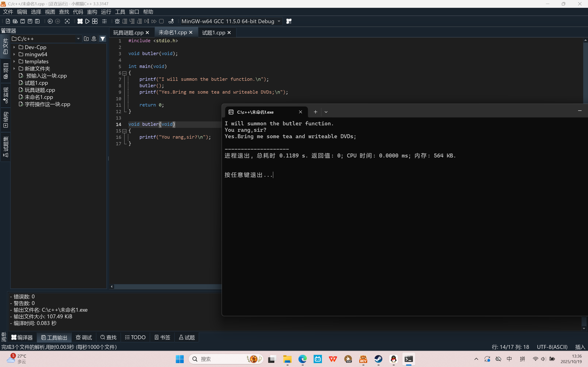
Task: Click the New File toolbar icon
Action: tap(8, 21)
